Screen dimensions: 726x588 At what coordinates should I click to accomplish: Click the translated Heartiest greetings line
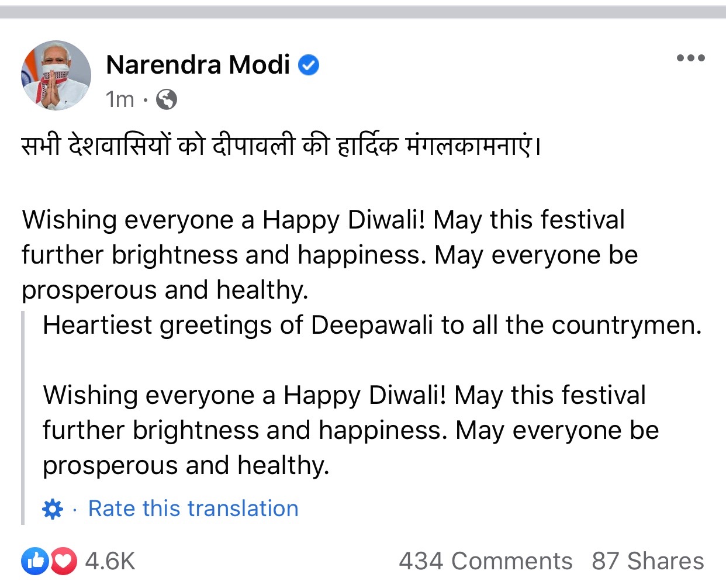pyautogui.click(x=372, y=325)
